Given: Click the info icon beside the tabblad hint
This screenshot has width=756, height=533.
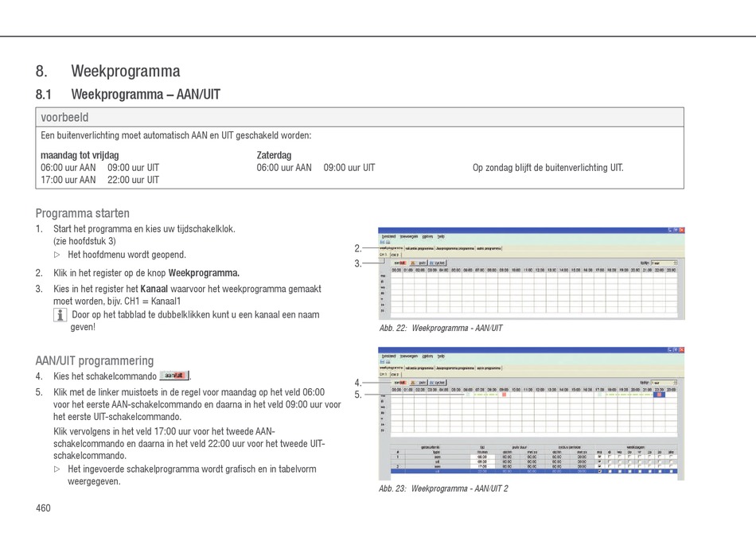Looking at the screenshot, I should coord(60,315).
